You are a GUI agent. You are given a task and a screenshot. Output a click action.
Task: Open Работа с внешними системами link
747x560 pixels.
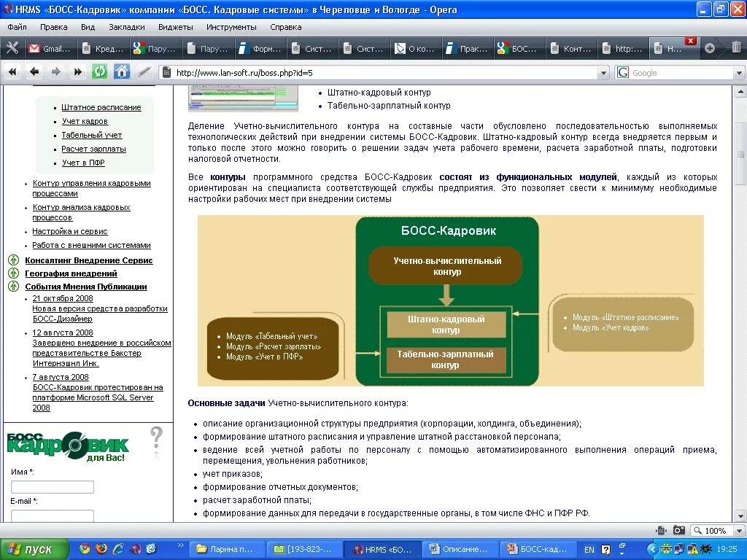[x=91, y=245]
